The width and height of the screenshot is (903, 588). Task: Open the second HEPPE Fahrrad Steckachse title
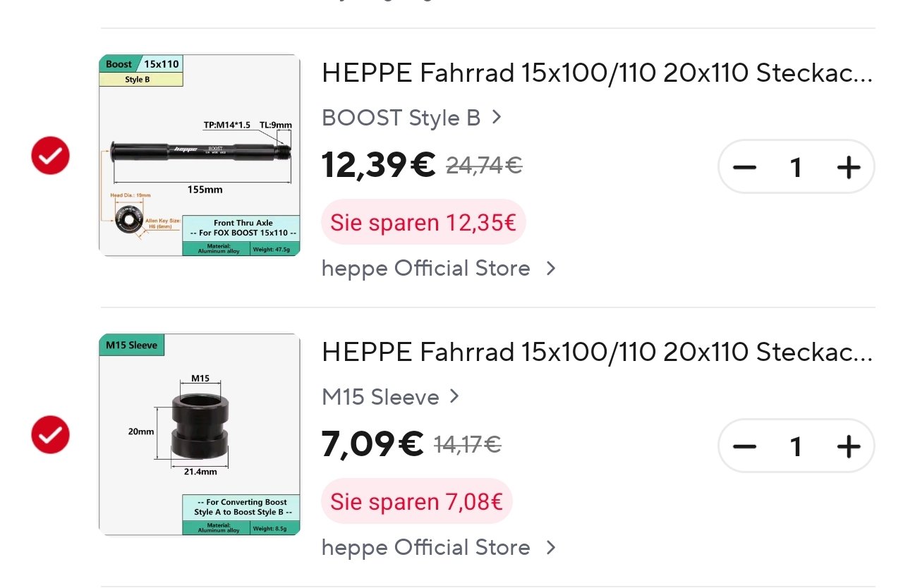(x=596, y=352)
